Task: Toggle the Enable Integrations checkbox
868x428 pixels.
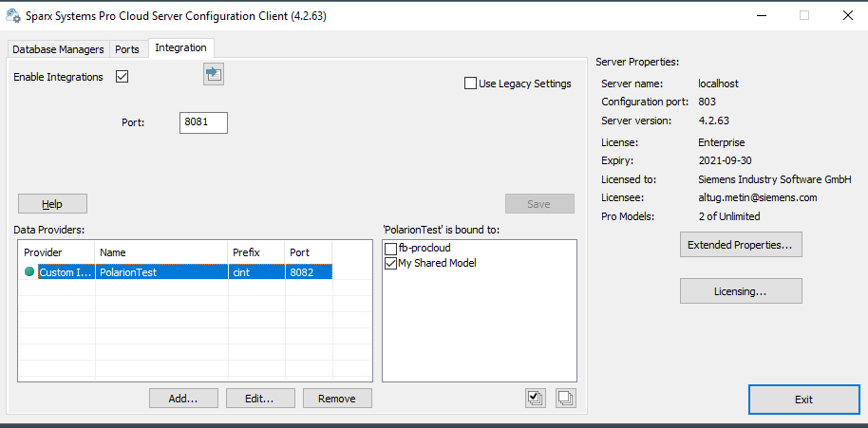Action: coord(123,77)
